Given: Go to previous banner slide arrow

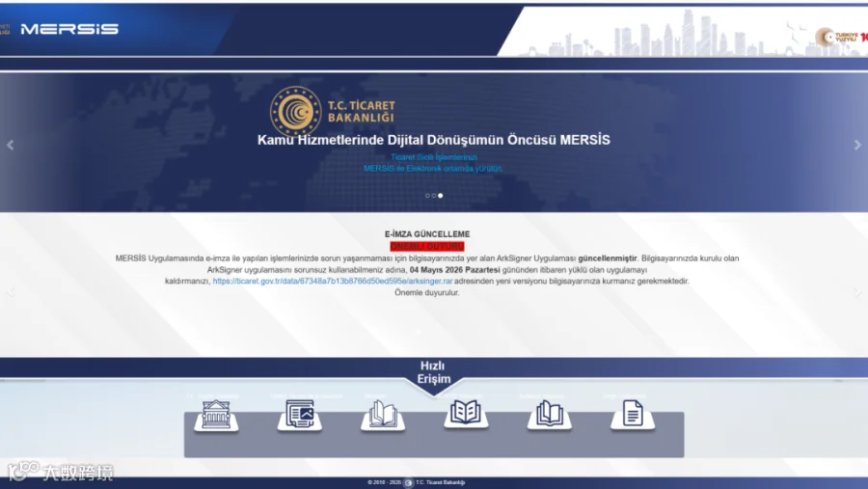Looking at the screenshot, I should pos(10,145).
